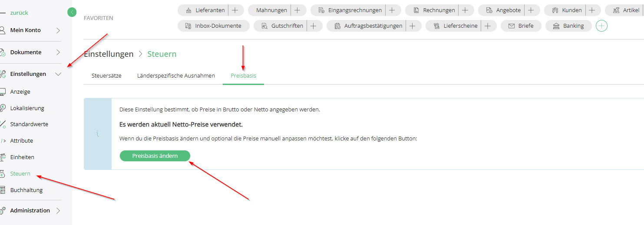Open Einheiten settings in sidebar
This screenshot has width=644, height=225.
(22, 157)
